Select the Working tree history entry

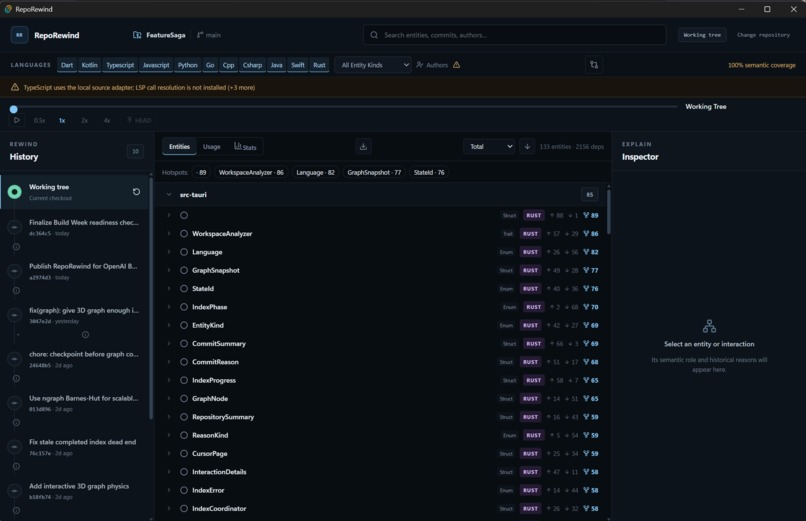[75, 192]
